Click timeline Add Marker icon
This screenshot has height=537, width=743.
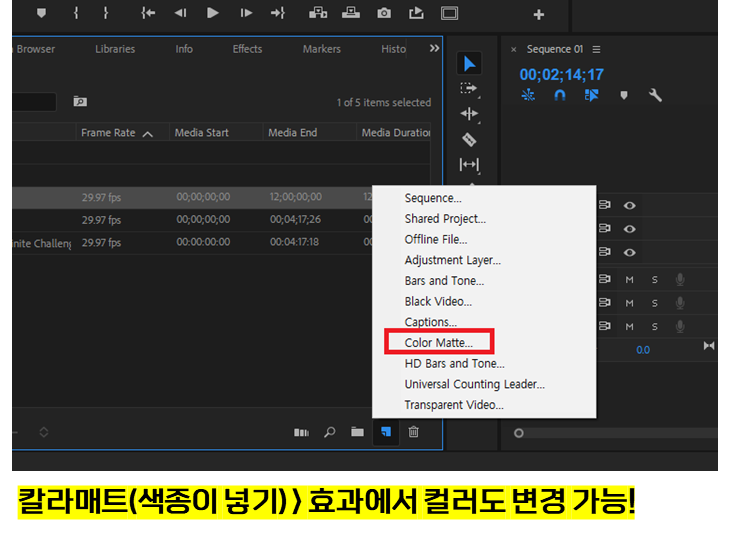tap(624, 96)
